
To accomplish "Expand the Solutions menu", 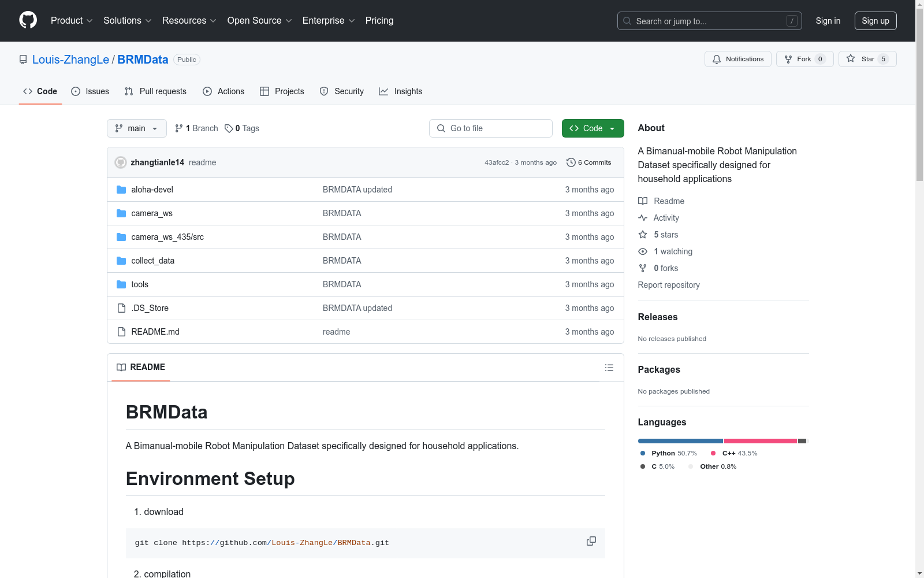I will click(x=128, y=21).
